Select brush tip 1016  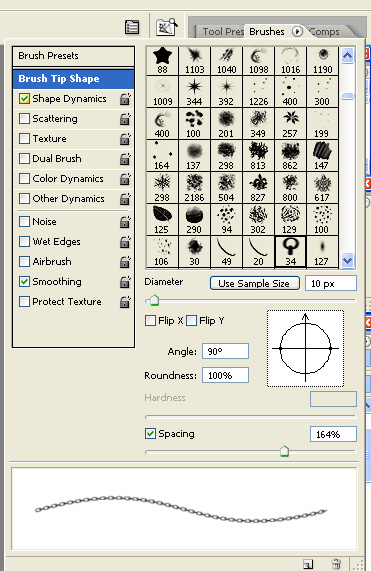pyautogui.click(x=291, y=61)
